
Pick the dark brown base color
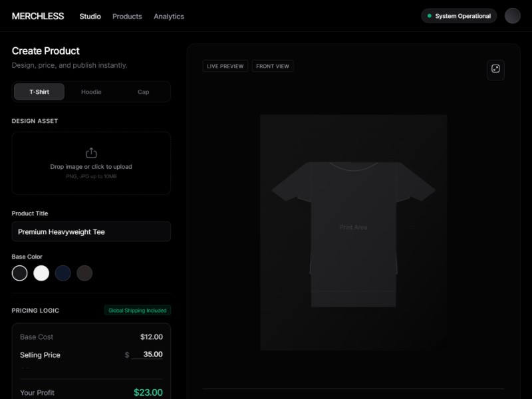click(84, 273)
